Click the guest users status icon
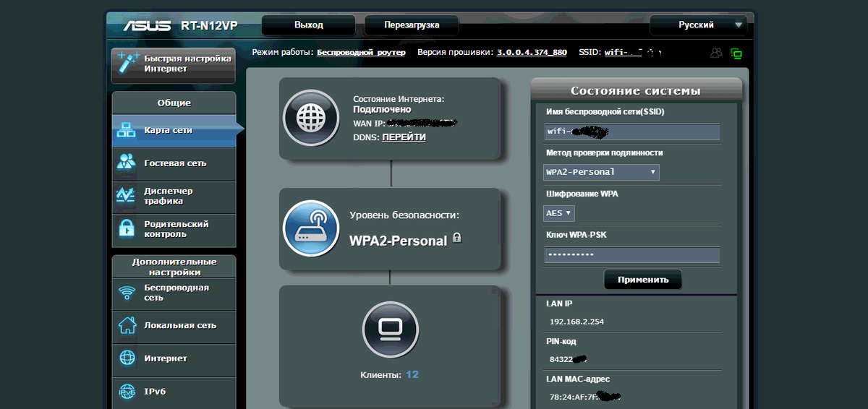The image size is (868, 409). [x=716, y=53]
